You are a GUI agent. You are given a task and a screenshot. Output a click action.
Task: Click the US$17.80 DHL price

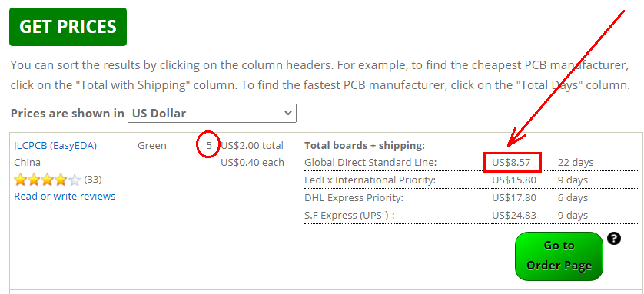pos(514,197)
